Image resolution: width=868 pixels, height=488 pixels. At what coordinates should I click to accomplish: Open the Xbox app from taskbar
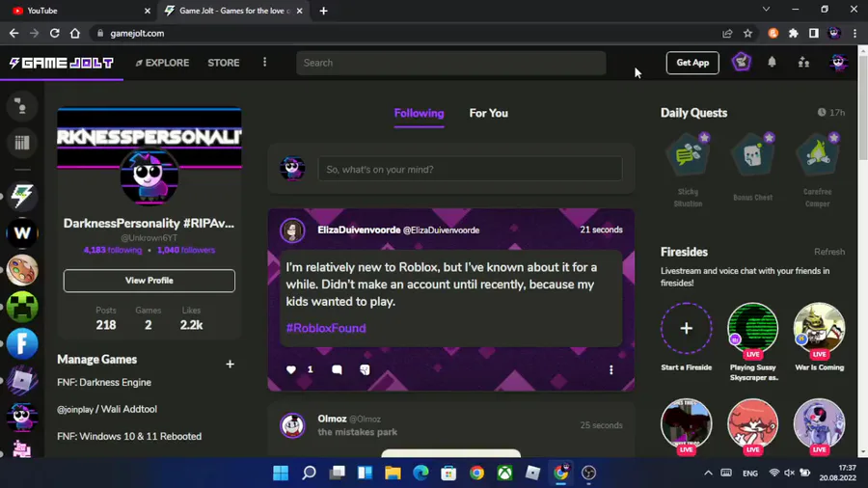tap(504, 474)
